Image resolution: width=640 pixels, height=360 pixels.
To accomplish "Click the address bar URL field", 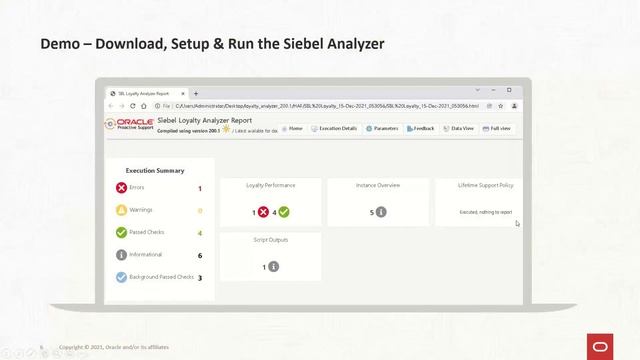I will tap(327, 106).
